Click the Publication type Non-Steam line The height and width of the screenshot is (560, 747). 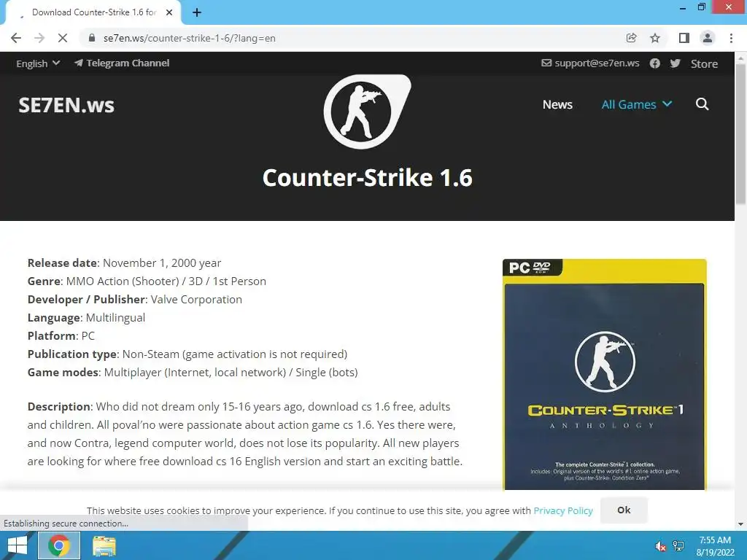click(187, 354)
